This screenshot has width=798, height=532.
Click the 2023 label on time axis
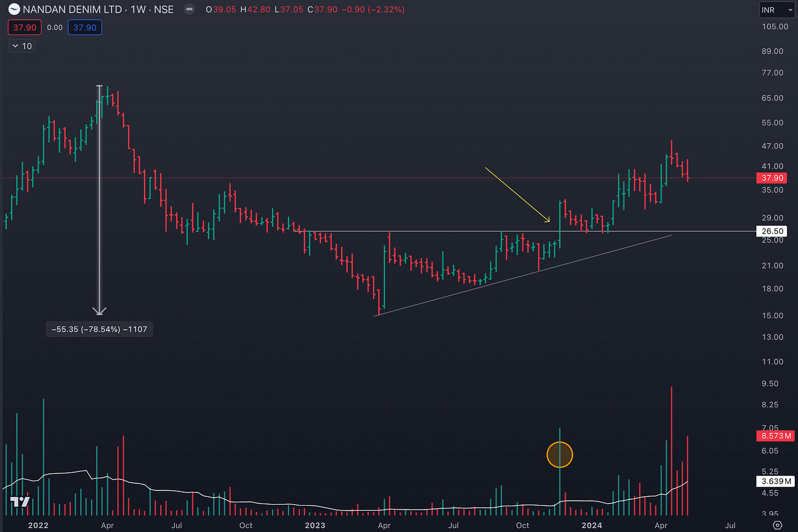[x=315, y=525]
